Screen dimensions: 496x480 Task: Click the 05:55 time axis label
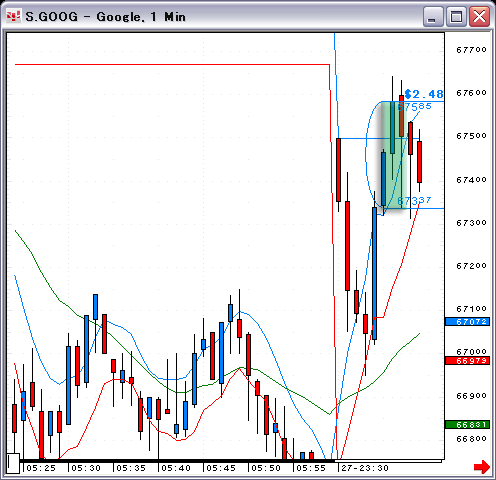(x=311, y=468)
